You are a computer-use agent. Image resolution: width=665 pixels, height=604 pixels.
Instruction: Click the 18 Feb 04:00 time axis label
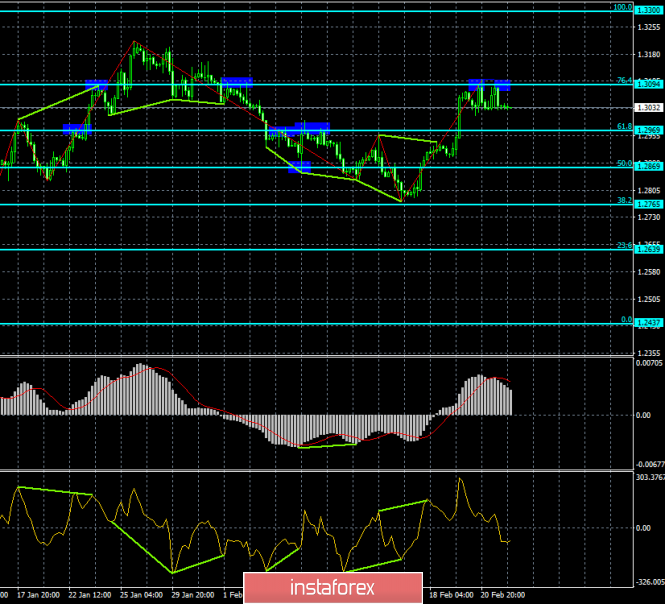tap(451, 595)
